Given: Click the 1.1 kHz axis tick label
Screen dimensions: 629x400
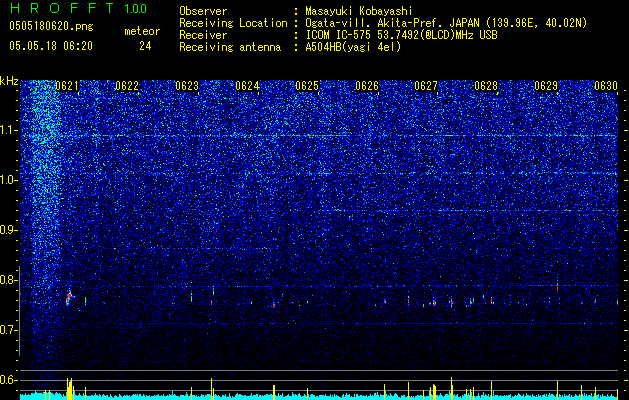Looking at the screenshot, I should point(8,130).
